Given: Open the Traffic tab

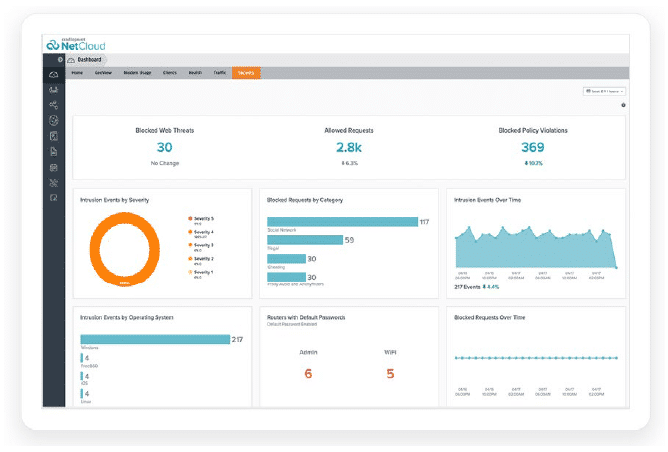Looking at the screenshot, I should point(218,73).
